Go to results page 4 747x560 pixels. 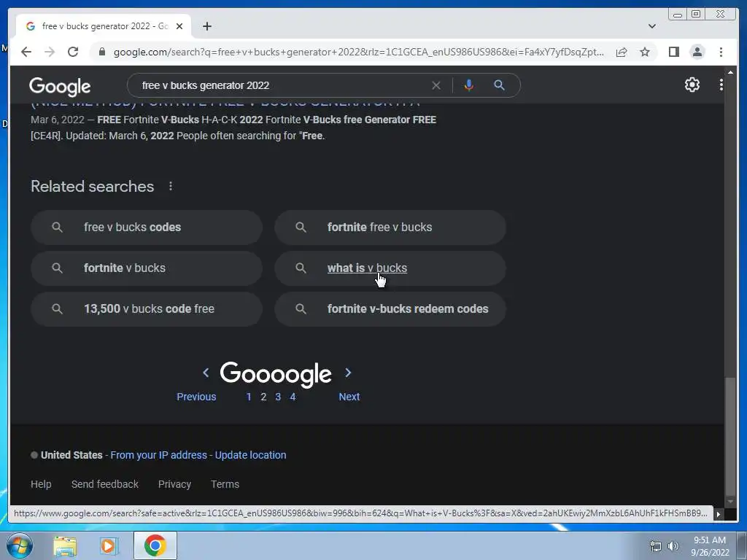(x=293, y=397)
